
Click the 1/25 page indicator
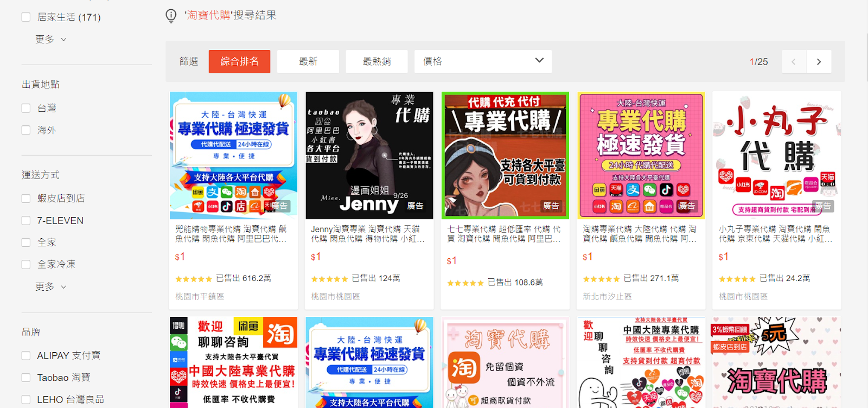(758, 62)
